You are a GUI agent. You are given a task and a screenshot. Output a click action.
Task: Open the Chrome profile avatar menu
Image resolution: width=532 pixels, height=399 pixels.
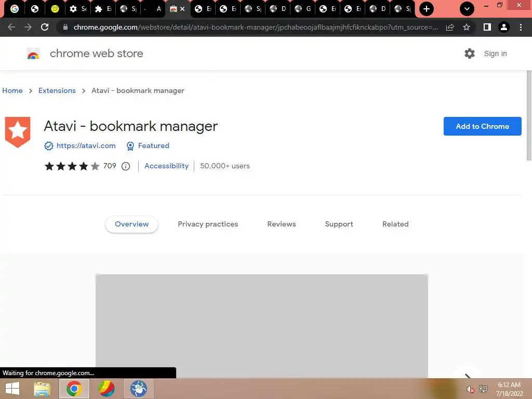point(504,27)
